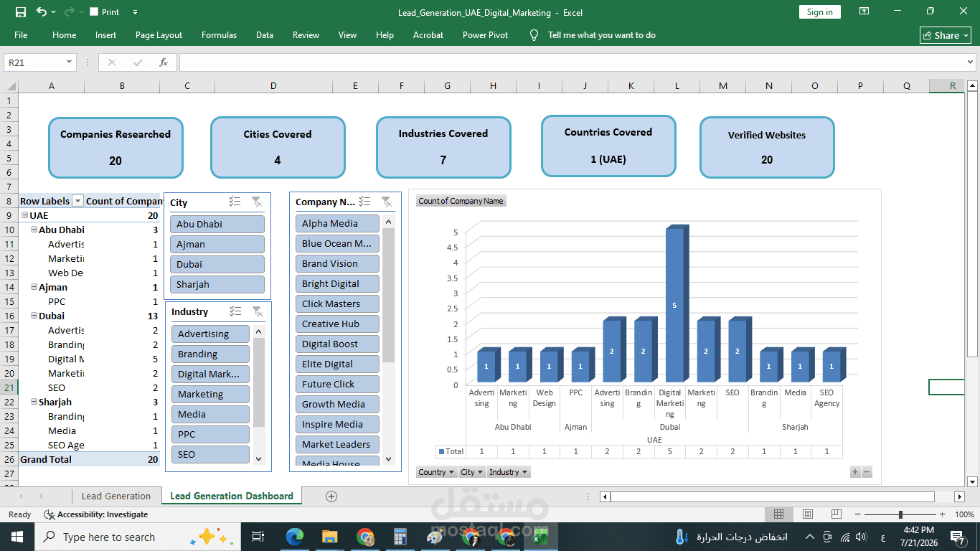This screenshot has height=551, width=980.
Task: Collapse the Sharjah pivot group
Action: click(34, 402)
